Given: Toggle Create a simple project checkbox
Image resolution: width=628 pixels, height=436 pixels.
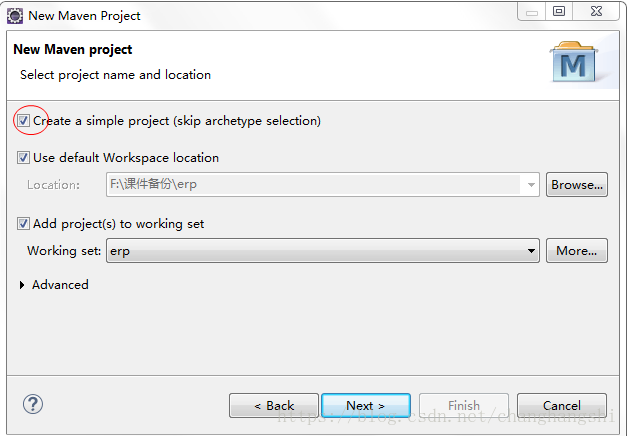Looking at the screenshot, I should tap(23, 121).
